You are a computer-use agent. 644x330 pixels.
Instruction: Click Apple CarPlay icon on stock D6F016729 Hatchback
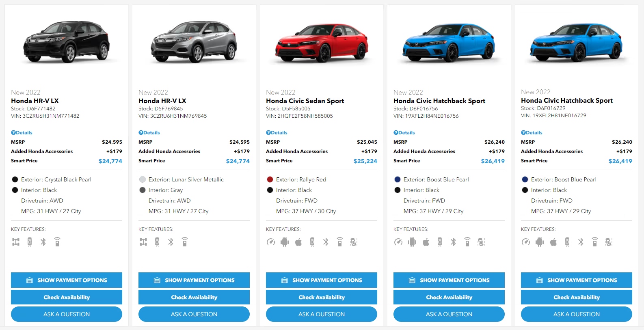553,242
